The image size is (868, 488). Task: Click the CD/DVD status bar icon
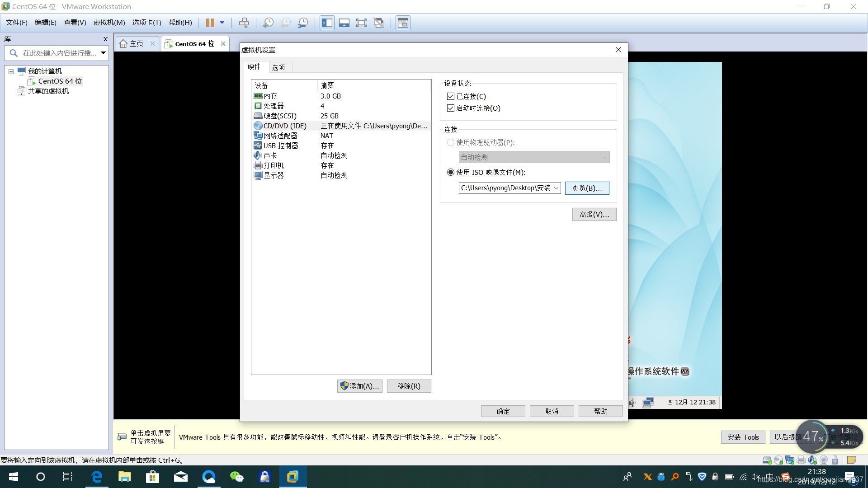point(778,460)
